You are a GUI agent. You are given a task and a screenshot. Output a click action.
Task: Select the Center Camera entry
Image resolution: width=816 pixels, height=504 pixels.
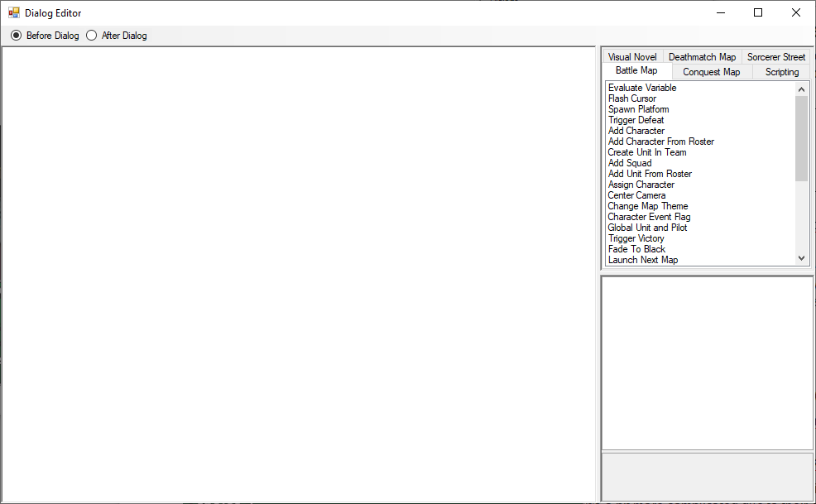click(636, 195)
